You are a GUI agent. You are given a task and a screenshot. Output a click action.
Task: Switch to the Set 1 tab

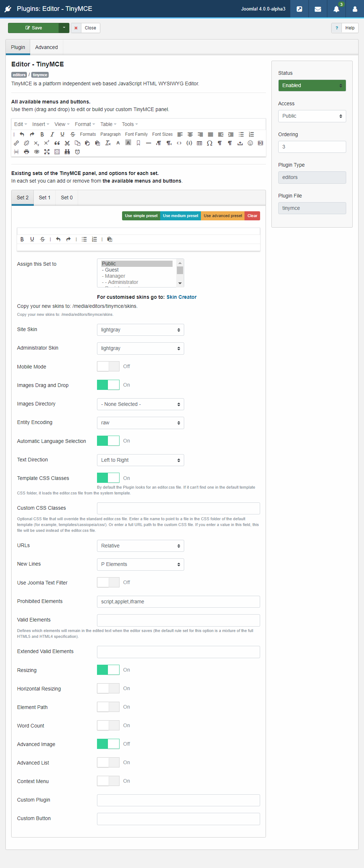click(x=45, y=197)
